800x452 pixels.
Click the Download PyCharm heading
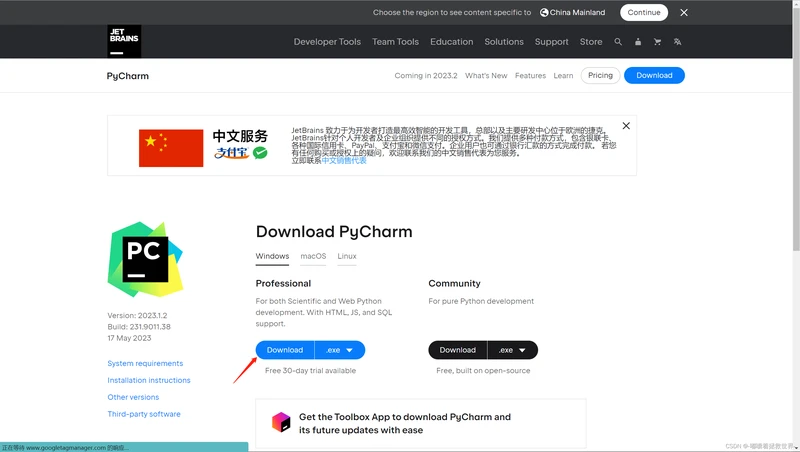click(334, 232)
